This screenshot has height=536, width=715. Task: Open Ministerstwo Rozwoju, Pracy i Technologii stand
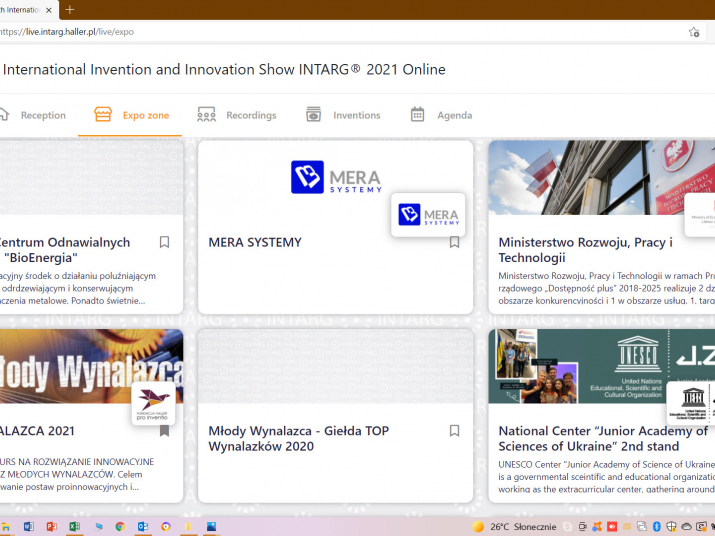pos(585,249)
